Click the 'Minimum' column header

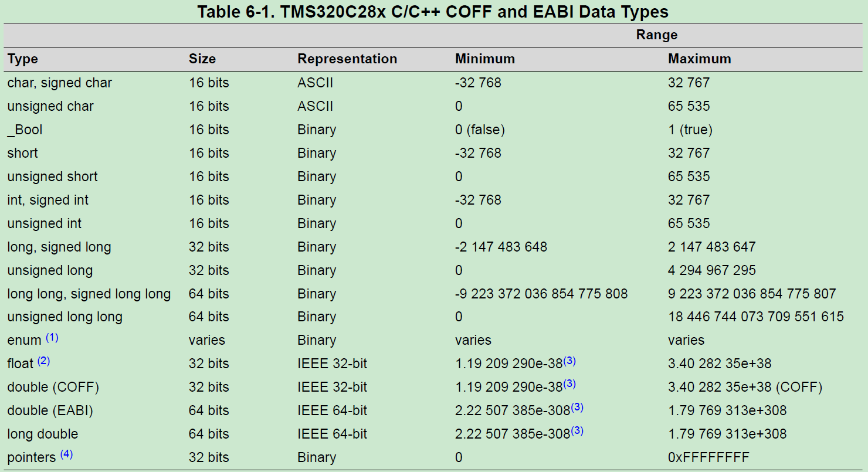[485, 59]
